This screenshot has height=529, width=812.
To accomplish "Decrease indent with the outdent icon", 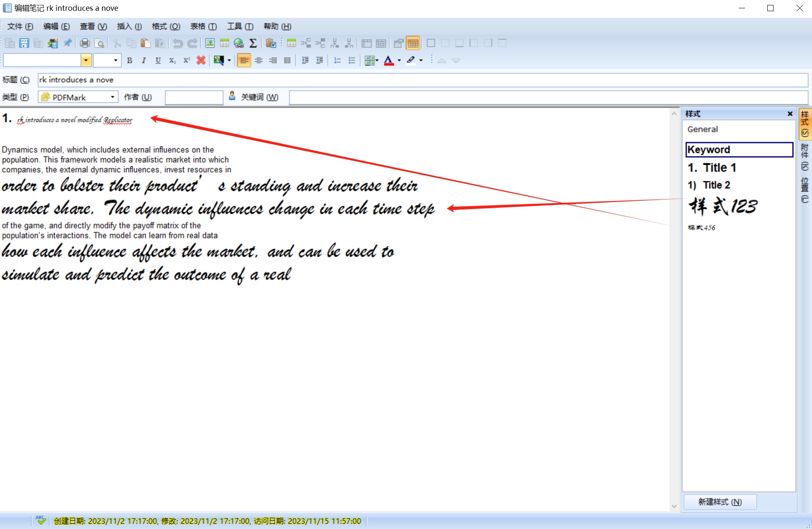I will [319, 60].
